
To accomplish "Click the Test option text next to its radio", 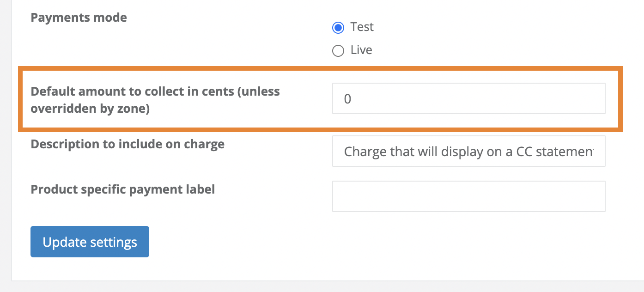I will [363, 27].
